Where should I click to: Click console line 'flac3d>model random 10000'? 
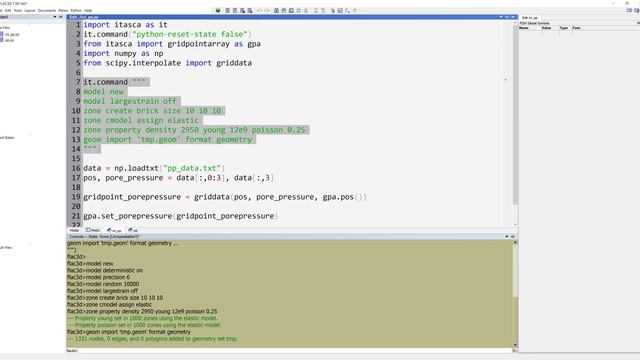103,284
